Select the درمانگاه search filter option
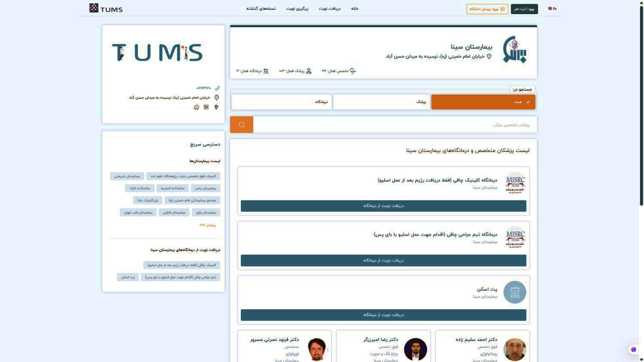This screenshot has width=644, height=362. point(282,102)
